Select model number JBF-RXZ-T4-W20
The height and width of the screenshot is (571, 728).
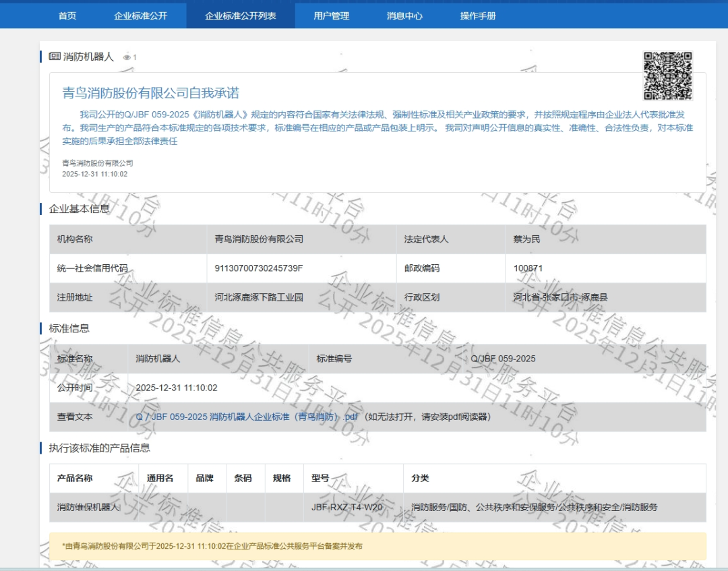click(x=347, y=508)
